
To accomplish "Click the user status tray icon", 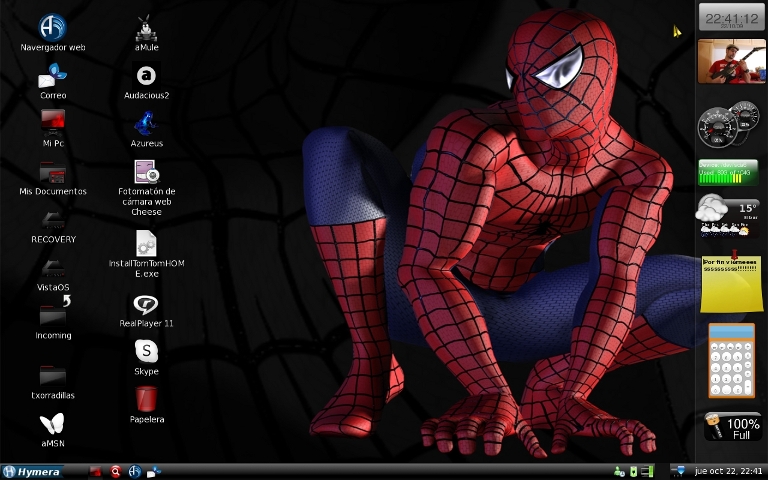I will pos(619,472).
